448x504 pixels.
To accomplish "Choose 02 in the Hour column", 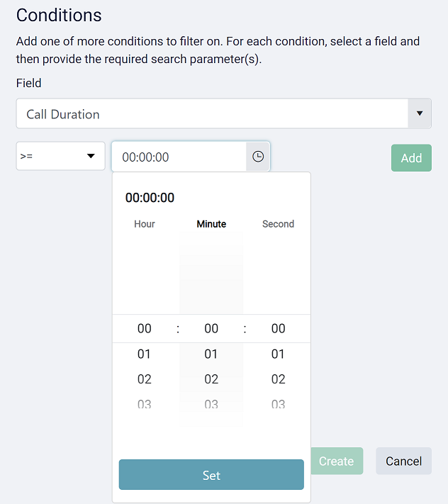I will click(x=145, y=379).
